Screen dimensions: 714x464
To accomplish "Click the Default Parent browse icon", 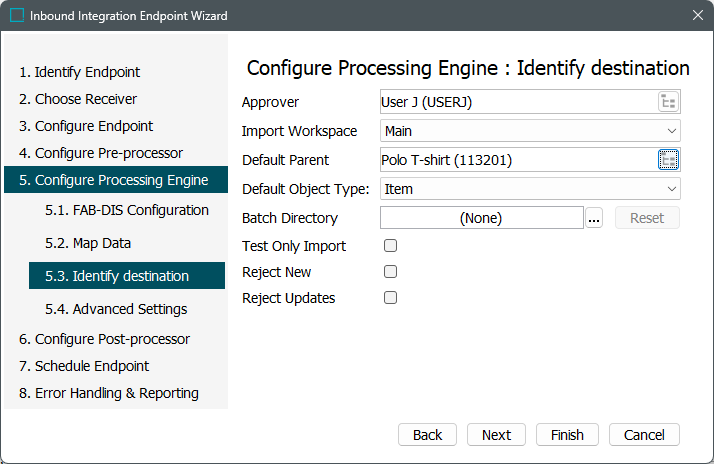I will [x=668, y=160].
